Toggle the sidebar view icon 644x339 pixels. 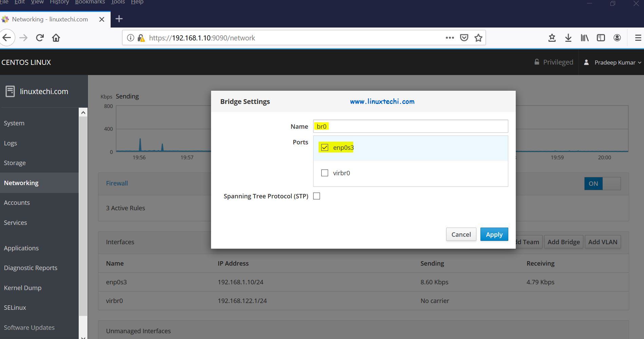(601, 38)
